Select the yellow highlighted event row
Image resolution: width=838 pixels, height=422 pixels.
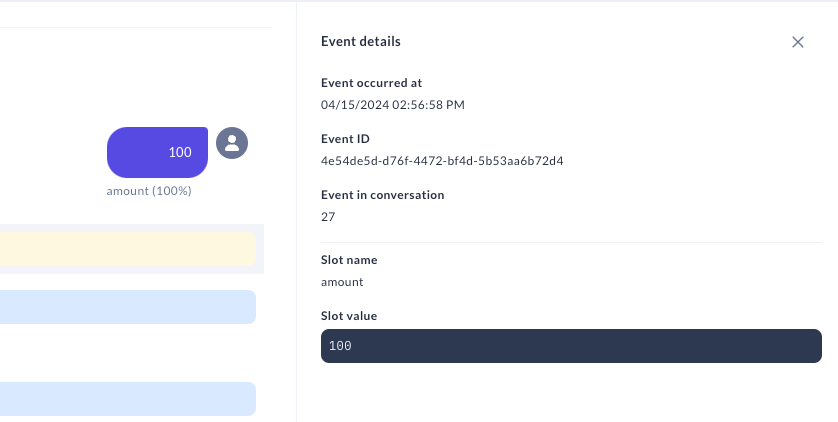[x=127, y=249]
